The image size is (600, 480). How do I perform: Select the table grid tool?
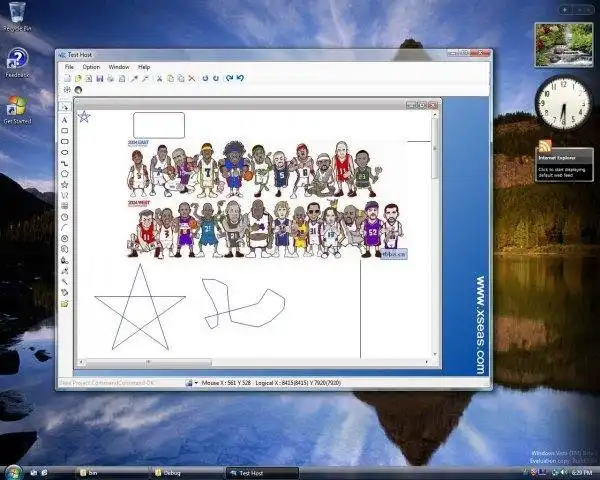65,206
